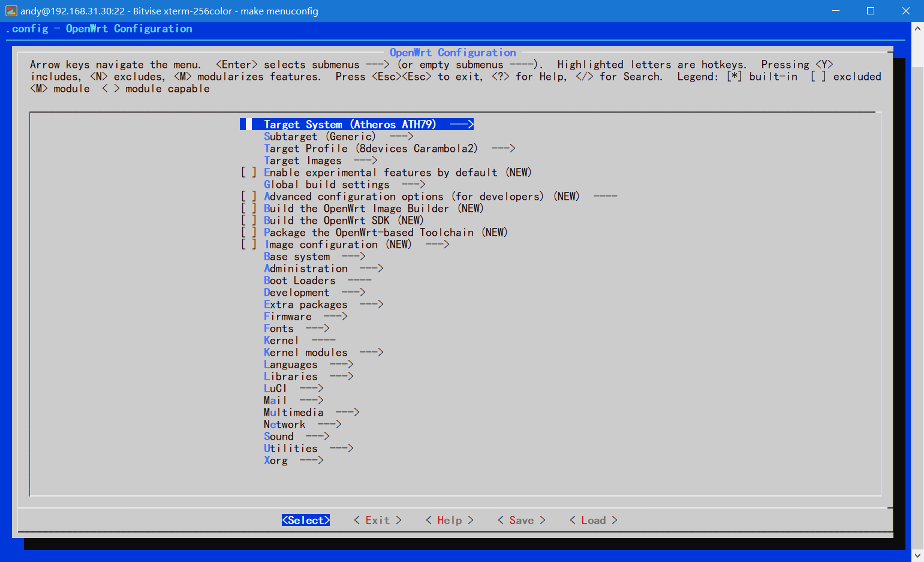The image size is (924, 562).
Task: Toggle Build the OpenWrt Image Builder checkbox
Action: pyautogui.click(x=249, y=208)
